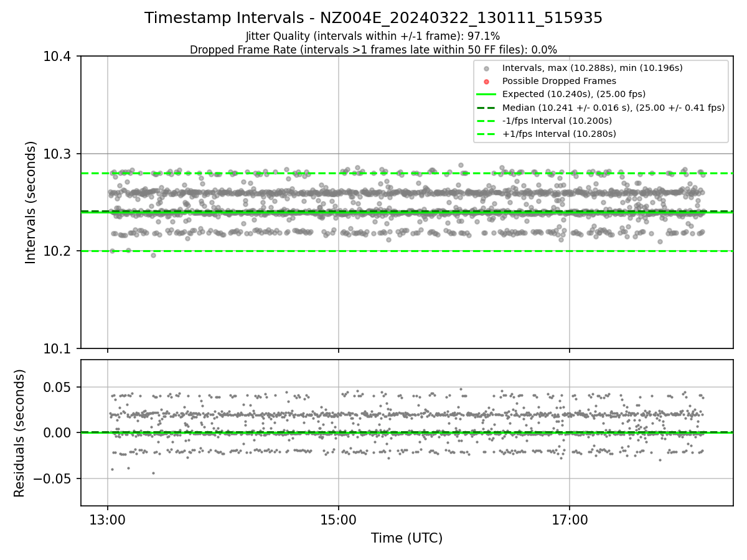This screenshot has width=747, height=560.
Task: Click the 'Residuals (seconds)' y-axis label
Action: [20, 433]
